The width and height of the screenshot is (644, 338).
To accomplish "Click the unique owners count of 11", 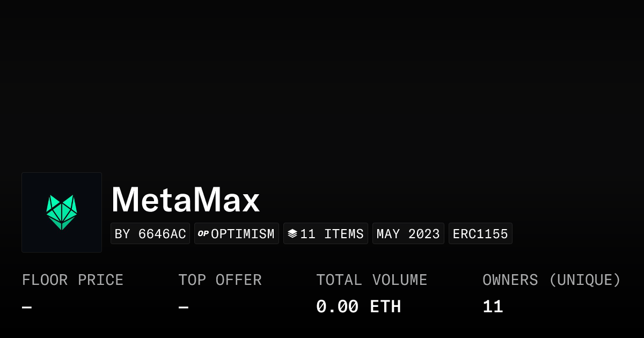I will tap(493, 307).
